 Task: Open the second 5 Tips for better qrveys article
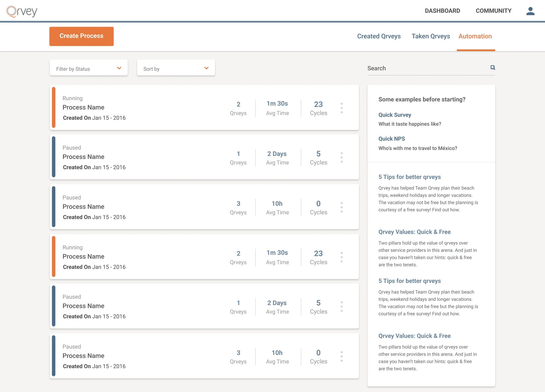click(x=410, y=281)
